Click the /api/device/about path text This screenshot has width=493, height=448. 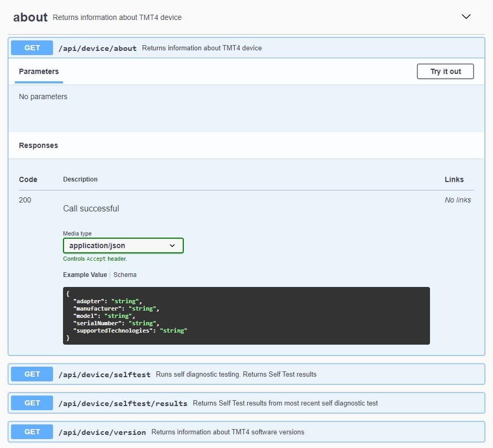tap(97, 48)
